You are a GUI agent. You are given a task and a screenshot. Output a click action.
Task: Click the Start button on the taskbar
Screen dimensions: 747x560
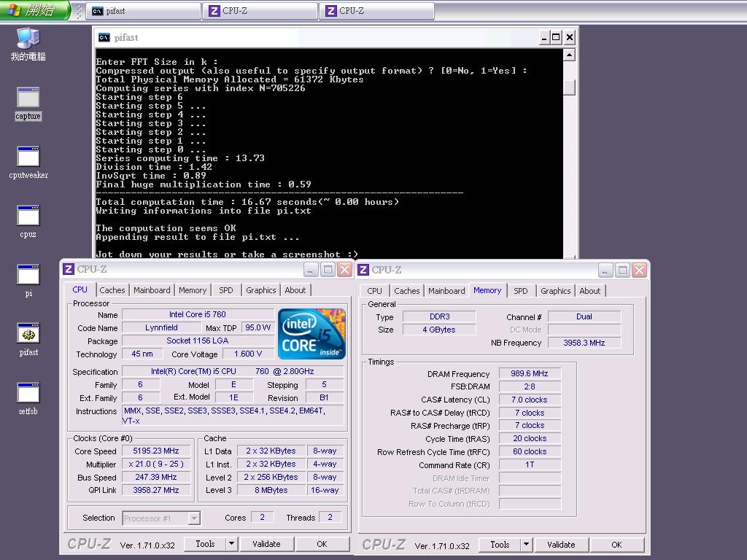35,10
